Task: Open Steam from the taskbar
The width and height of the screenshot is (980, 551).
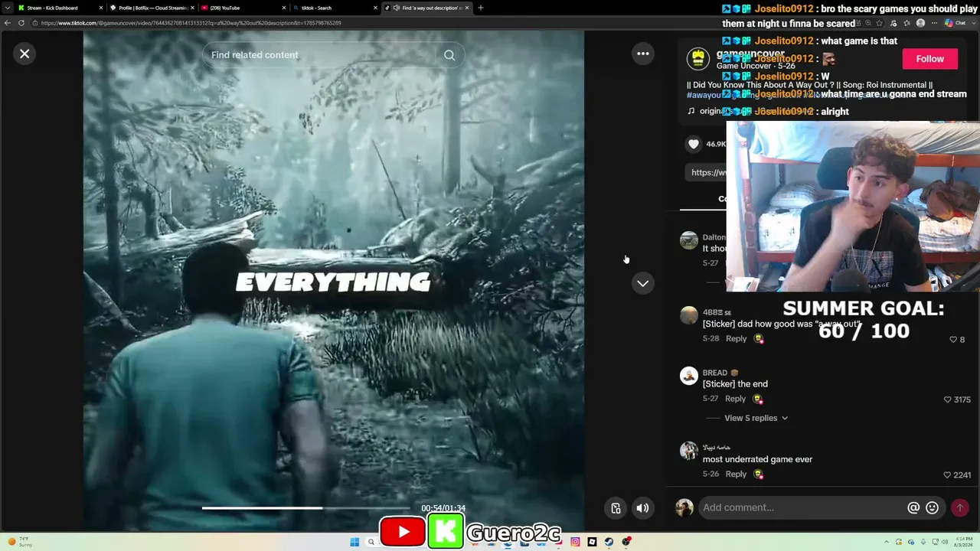Action: click(x=609, y=542)
